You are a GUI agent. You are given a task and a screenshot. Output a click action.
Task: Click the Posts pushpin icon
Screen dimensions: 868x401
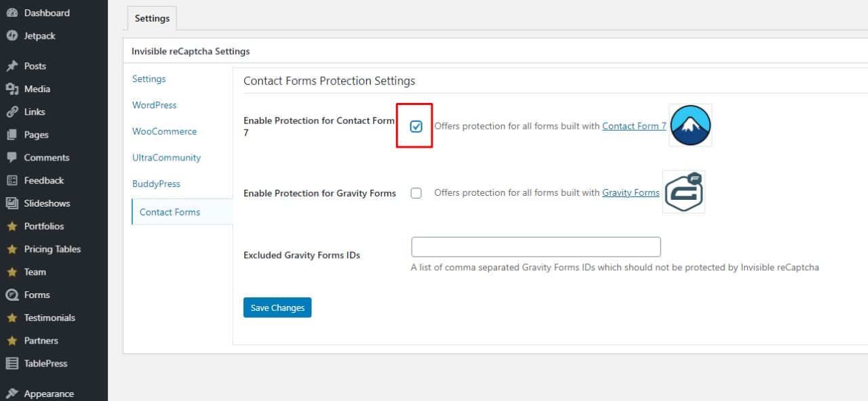[x=12, y=66]
